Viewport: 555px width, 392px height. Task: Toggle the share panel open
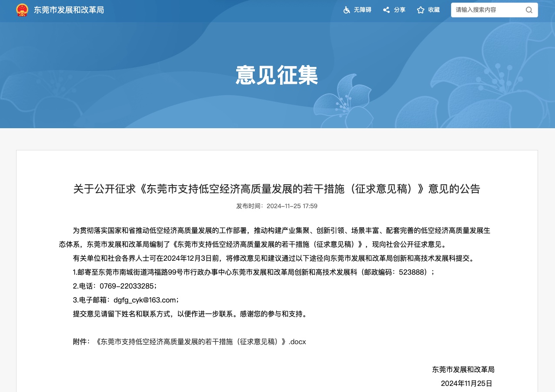394,10
